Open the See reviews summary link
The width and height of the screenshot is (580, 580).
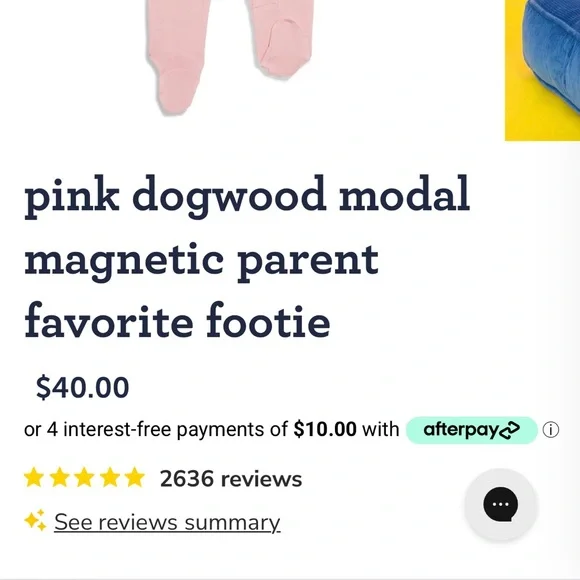click(x=167, y=522)
